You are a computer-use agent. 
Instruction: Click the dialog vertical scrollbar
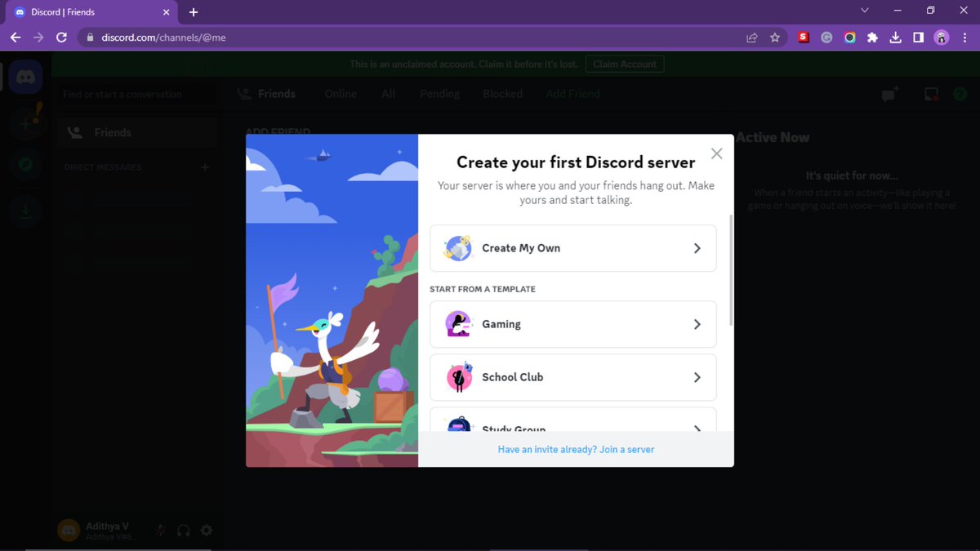click(x=730, y=271)
